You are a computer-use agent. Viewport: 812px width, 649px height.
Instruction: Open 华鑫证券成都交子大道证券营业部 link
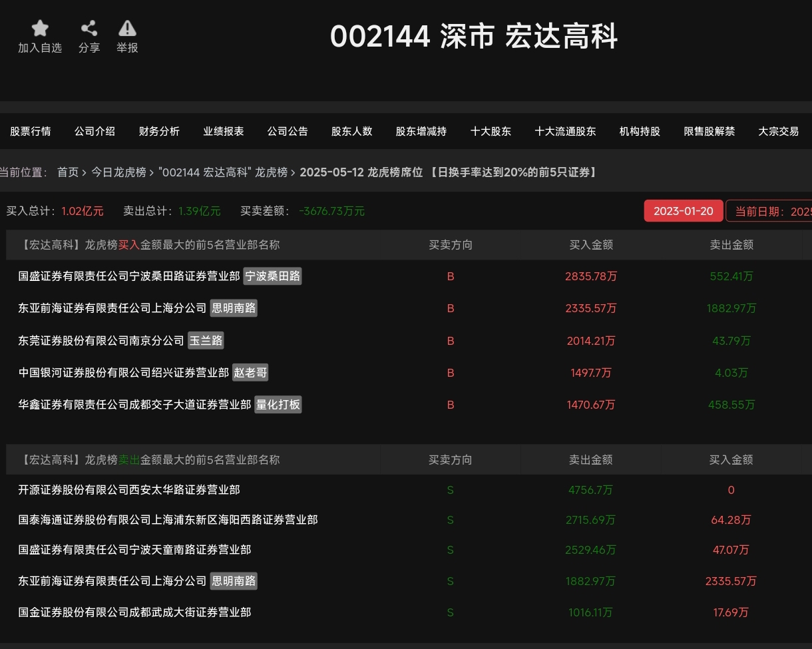[134, 405]
